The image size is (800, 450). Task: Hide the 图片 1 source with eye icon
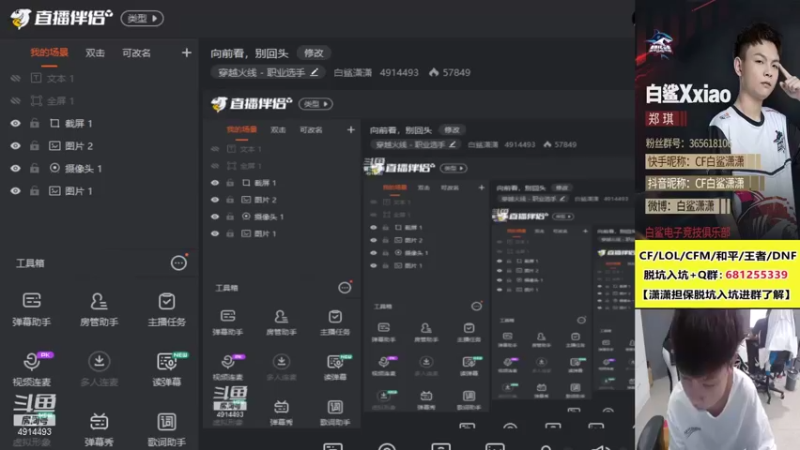pos(15,190)
